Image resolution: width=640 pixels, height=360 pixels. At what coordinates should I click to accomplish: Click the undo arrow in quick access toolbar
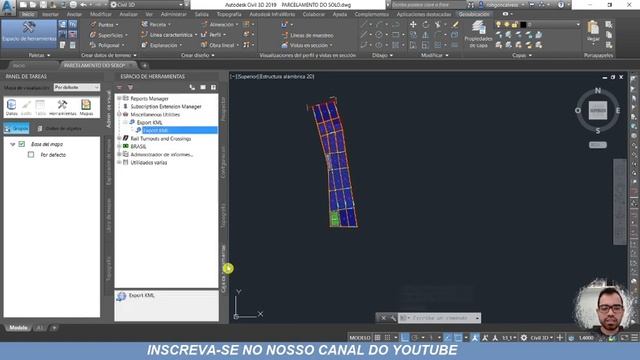click(84, 4)
